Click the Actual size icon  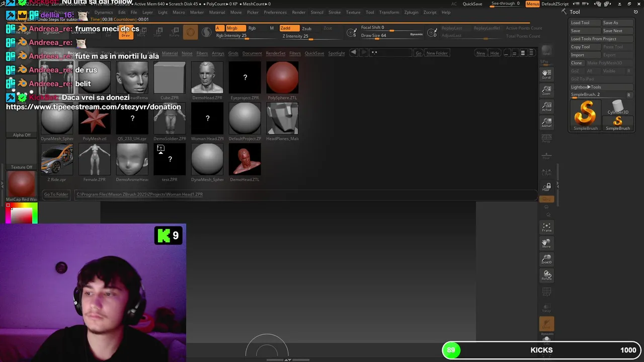(x=546, y=107)
